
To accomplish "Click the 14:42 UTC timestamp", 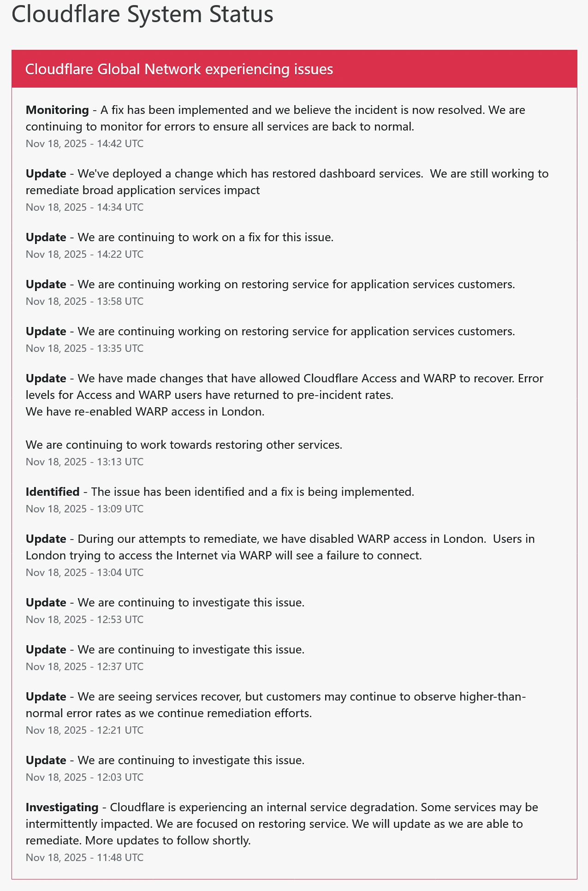I will tap(84, 143).
